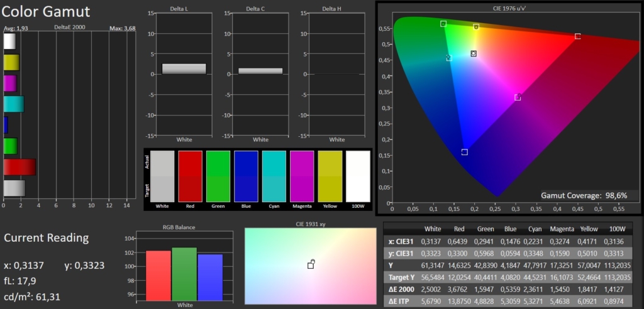The width and height of the screenshot is (644, 309).
Task: Click the red primary marker on CIE 1976 diagram
Action: pyautogui.click(x=577, y=36)
